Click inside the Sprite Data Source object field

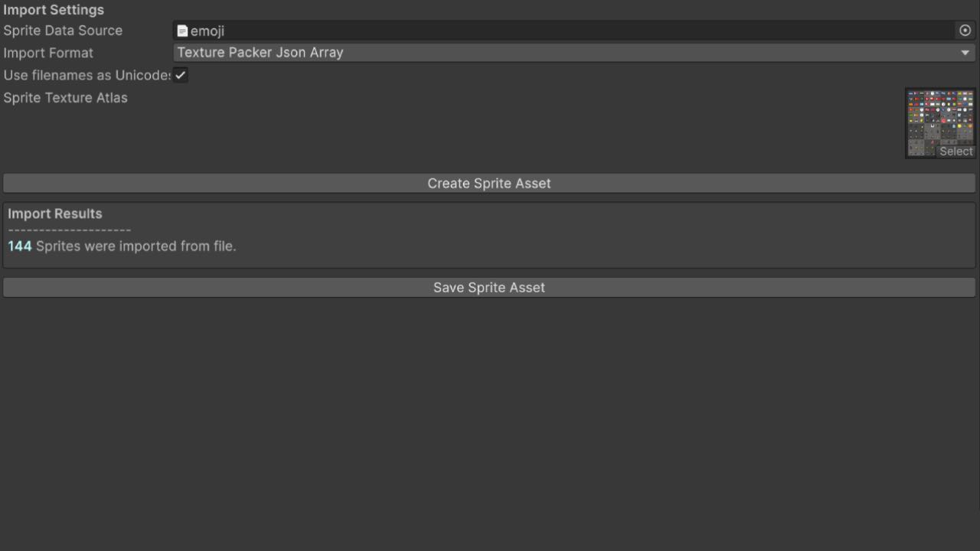[x=459, y=31]
